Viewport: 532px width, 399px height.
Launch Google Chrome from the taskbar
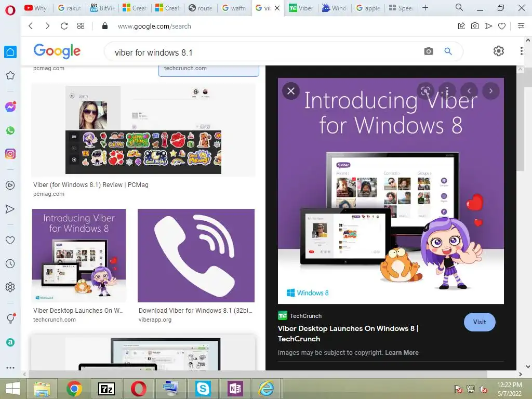click(x=74, y=389)
